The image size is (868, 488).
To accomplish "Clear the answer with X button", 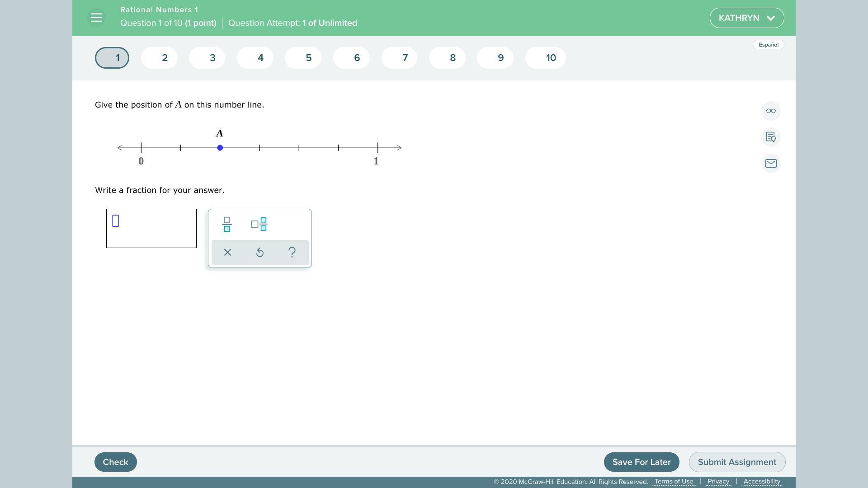I will tap(227, 252).
